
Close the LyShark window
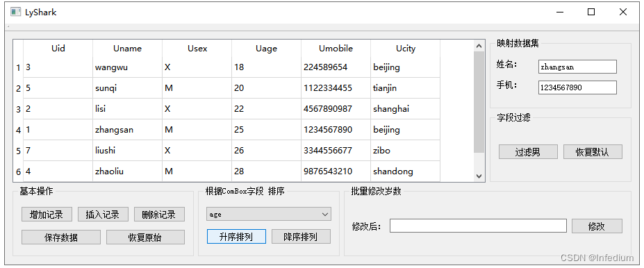click(622, 12)
